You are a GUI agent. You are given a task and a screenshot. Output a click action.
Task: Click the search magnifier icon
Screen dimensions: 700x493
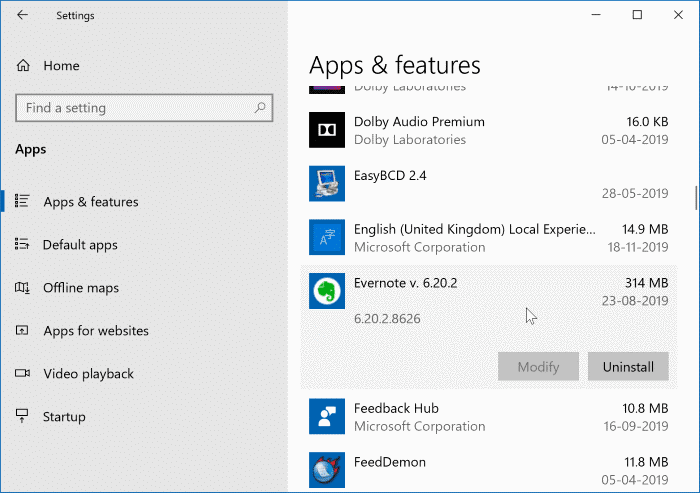pyautogui.click(x=260, y=108)
